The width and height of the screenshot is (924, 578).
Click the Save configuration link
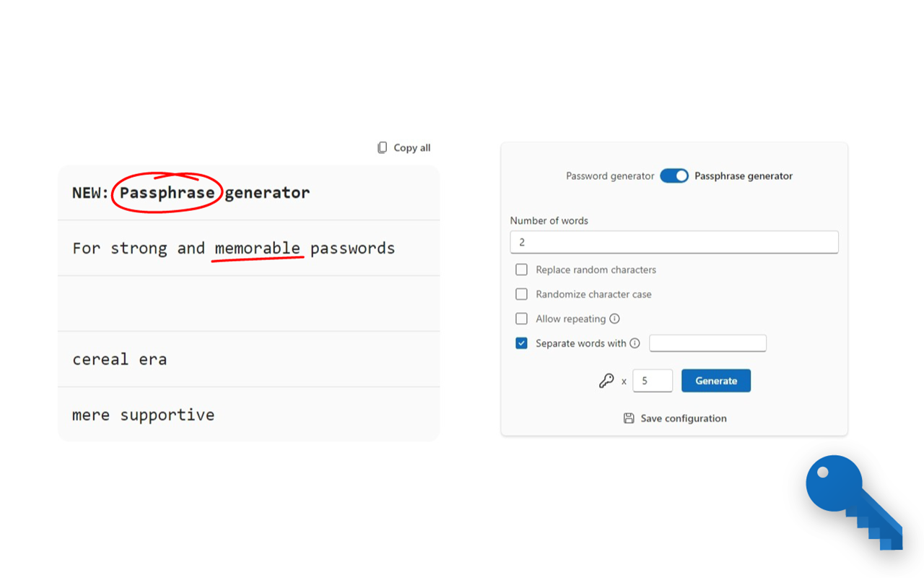(x=684, y=418)
